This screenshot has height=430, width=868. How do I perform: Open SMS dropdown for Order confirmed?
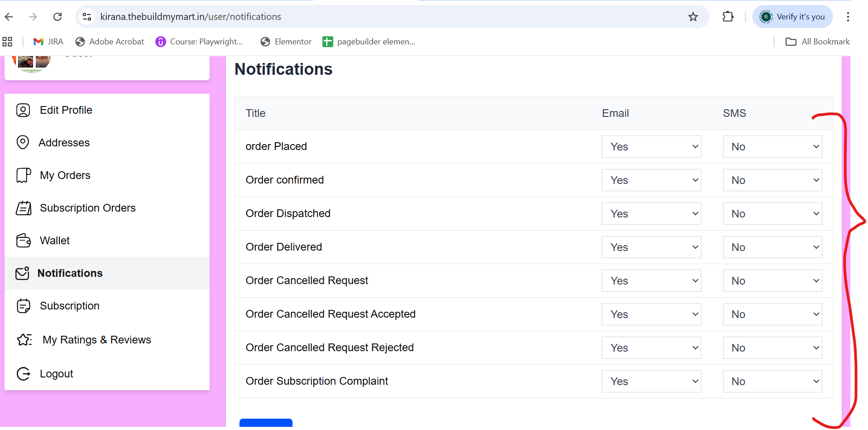coord(772,180)
